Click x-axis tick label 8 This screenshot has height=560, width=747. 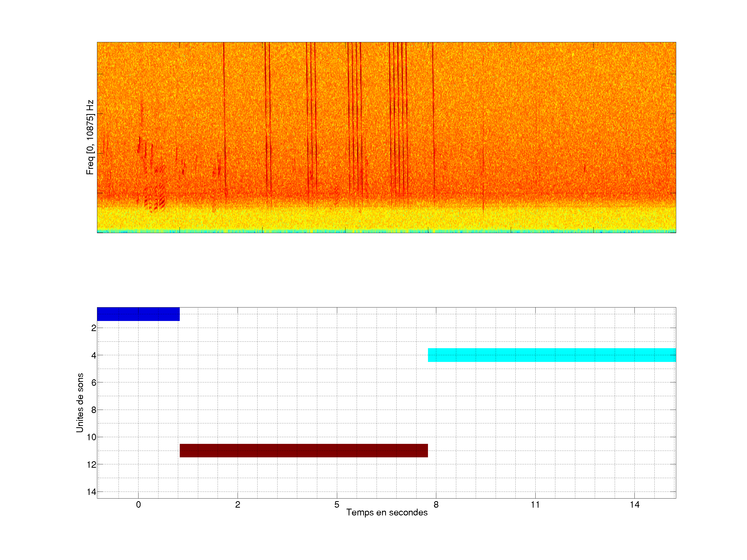tap(436, 505)
